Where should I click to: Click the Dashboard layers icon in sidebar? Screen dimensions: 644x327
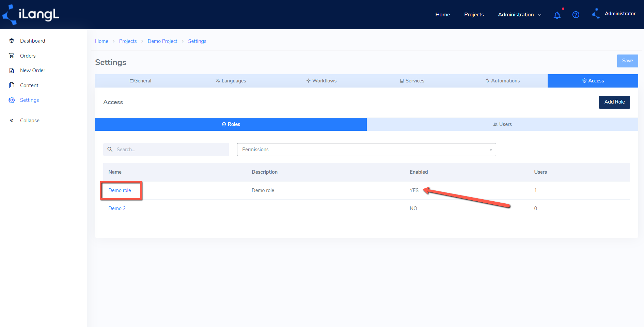point(12,41)
